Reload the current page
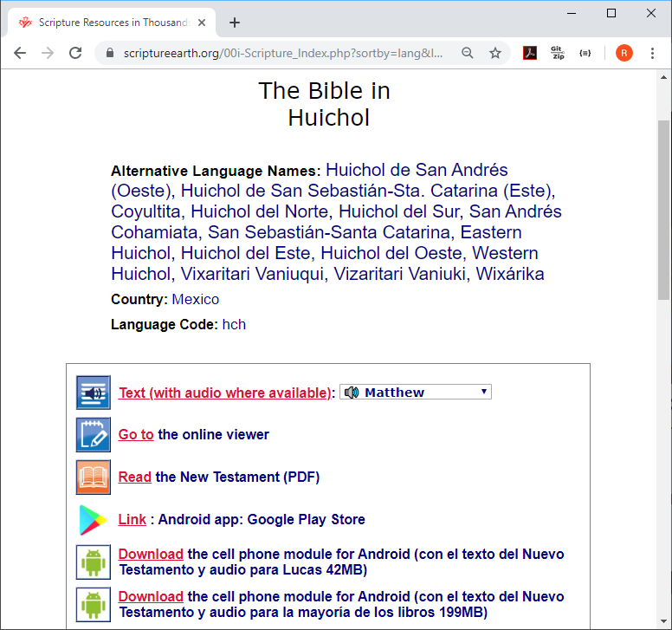Viewport: 672px width, 630px height. pyautogui.click(x=75, y=53)
